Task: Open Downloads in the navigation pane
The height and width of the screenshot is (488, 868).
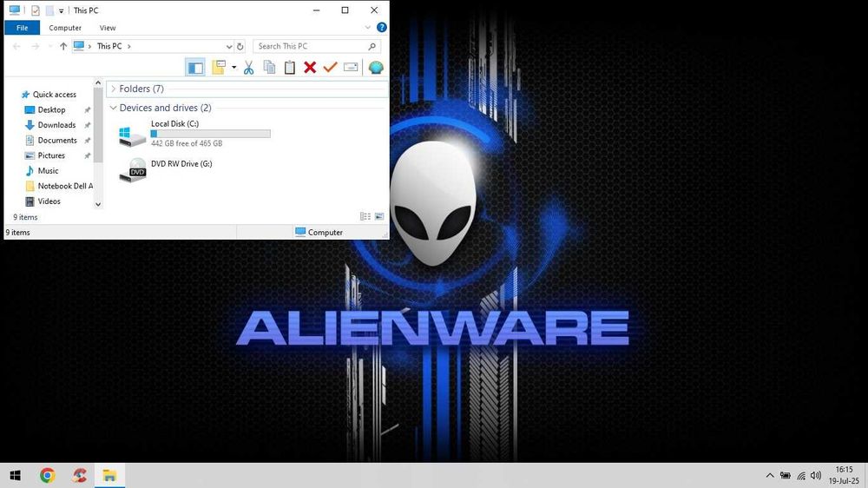Action: (x=56, y=125)
